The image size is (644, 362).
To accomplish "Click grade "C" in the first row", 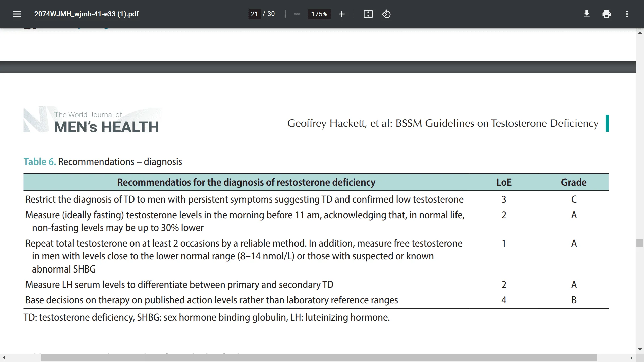I will coord(574,199).
